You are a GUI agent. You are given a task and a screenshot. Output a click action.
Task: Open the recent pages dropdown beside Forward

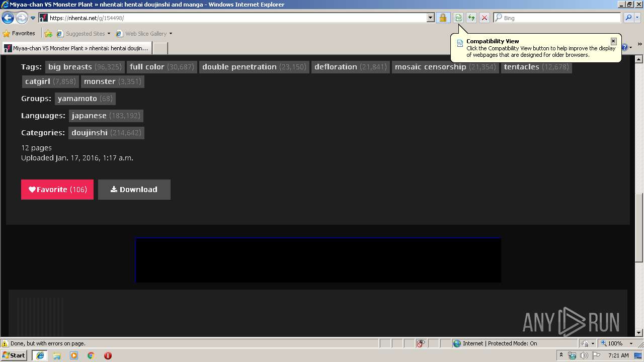point(33,18)
